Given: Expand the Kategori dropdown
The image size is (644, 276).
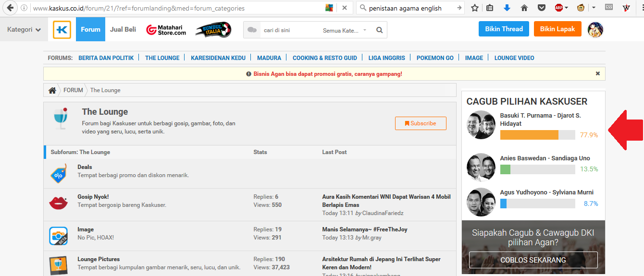Looking at the screenshot, I should (24, 30).
